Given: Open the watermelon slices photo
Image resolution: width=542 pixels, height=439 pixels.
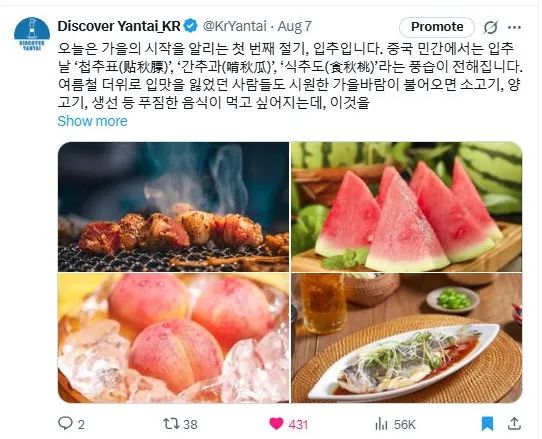Looking at the screenshot, I should 406,207.
